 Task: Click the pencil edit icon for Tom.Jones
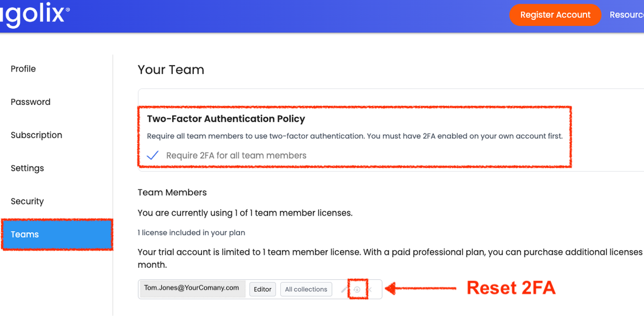click(344, 290)
